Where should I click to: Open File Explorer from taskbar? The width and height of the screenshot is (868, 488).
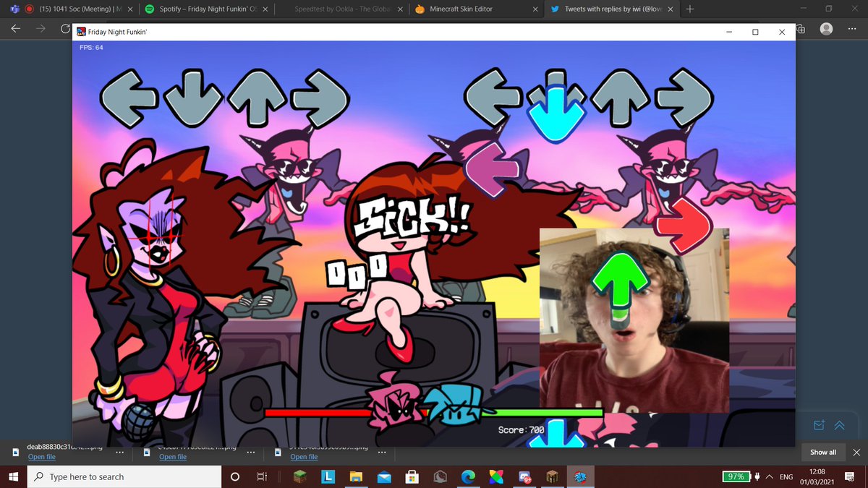click(355, 476)
